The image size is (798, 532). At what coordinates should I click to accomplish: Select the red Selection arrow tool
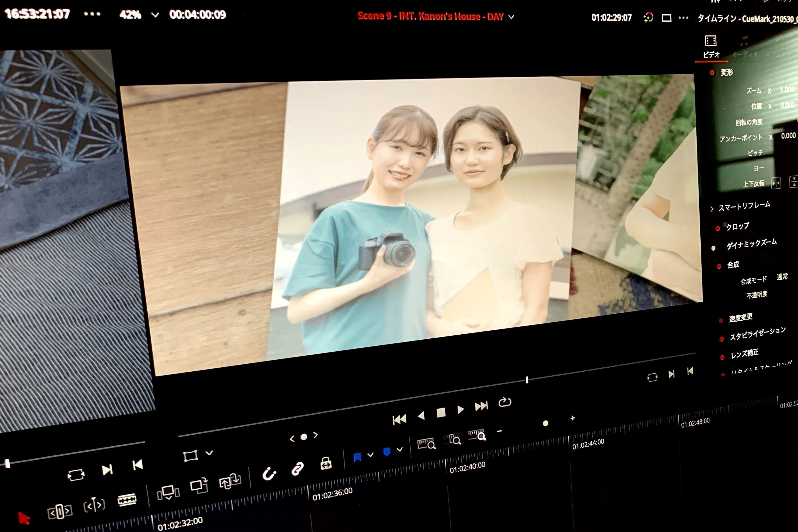(x=24, y=518)
